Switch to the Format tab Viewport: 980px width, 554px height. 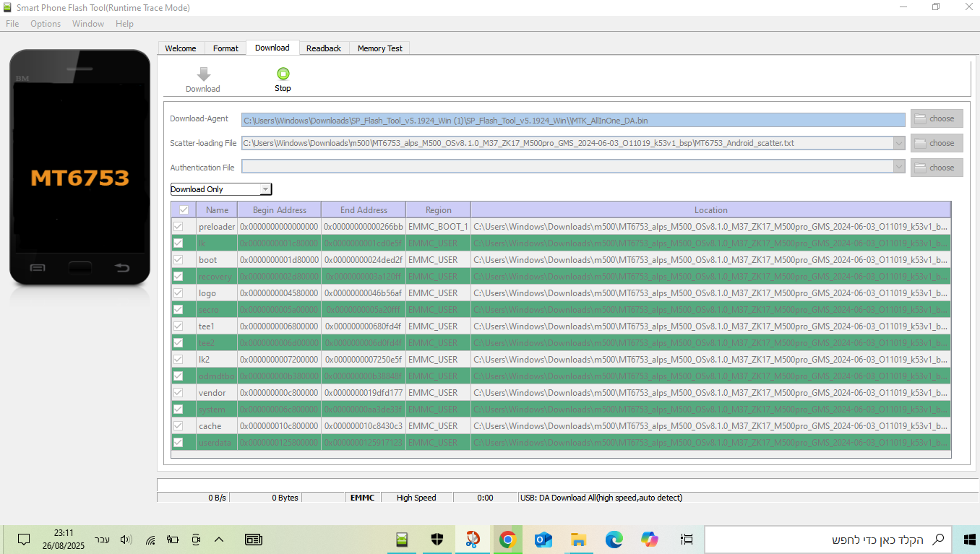(x=225, y=48)
